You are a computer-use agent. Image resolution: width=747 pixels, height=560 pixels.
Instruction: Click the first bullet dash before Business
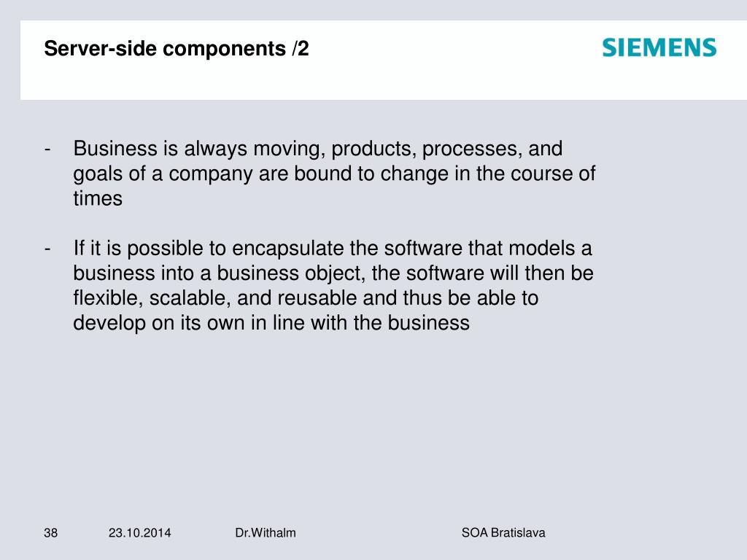point(47,149)
